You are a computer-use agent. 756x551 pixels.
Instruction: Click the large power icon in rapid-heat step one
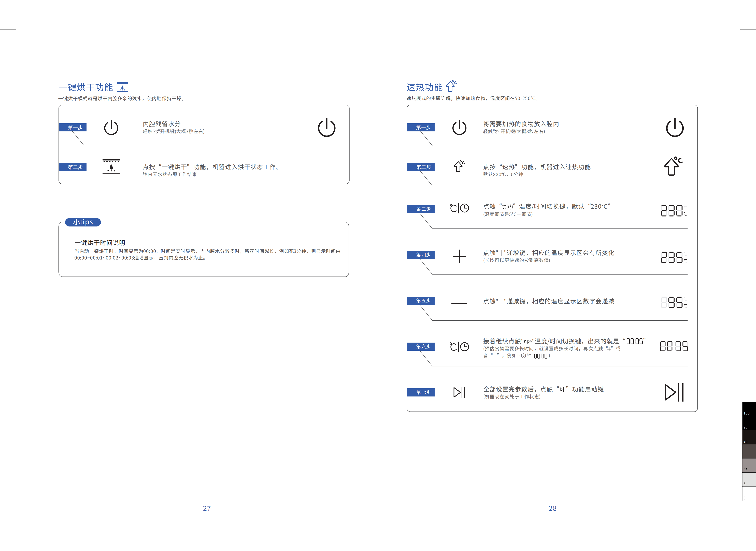[675, 127]
